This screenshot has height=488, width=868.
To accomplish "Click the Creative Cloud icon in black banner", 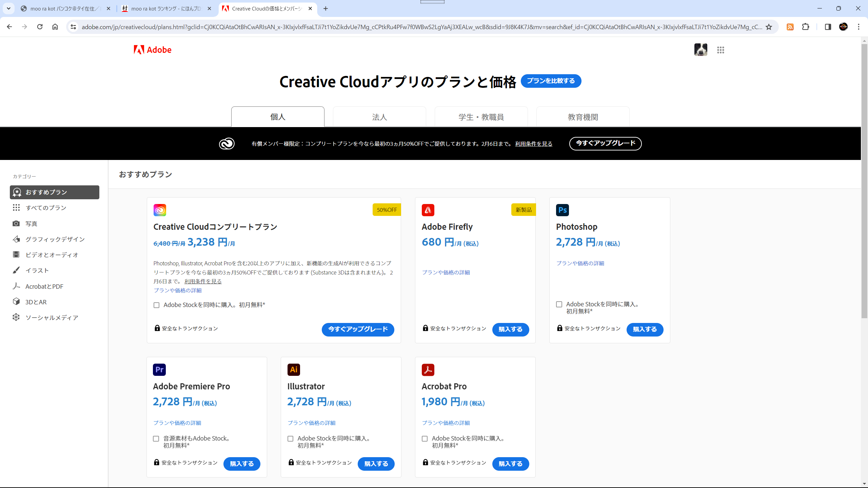I will tap(226, 144).
